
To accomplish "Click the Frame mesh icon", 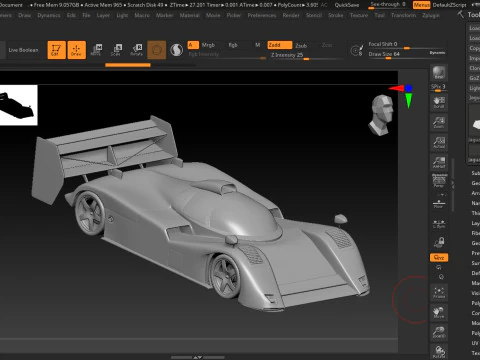I will point(439,292).
